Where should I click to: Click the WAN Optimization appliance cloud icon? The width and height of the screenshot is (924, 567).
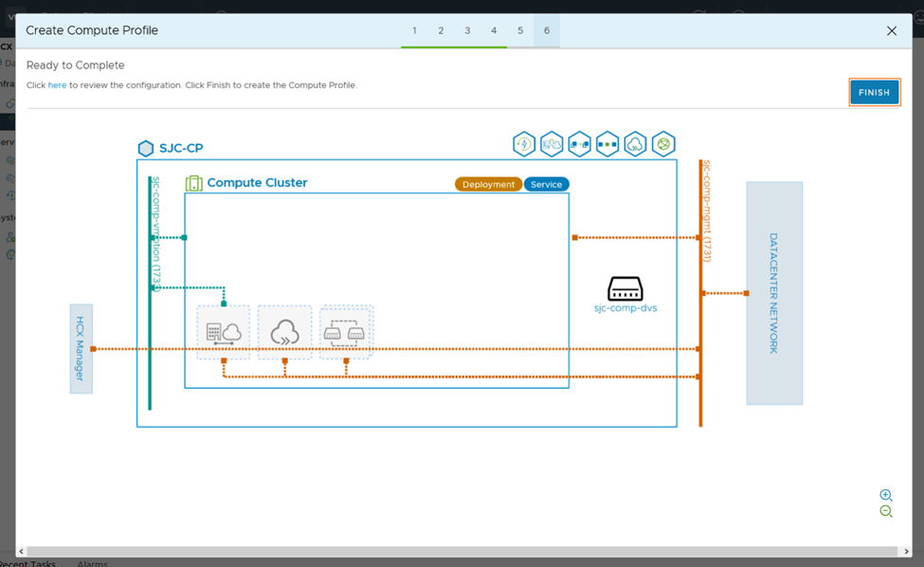284,332
